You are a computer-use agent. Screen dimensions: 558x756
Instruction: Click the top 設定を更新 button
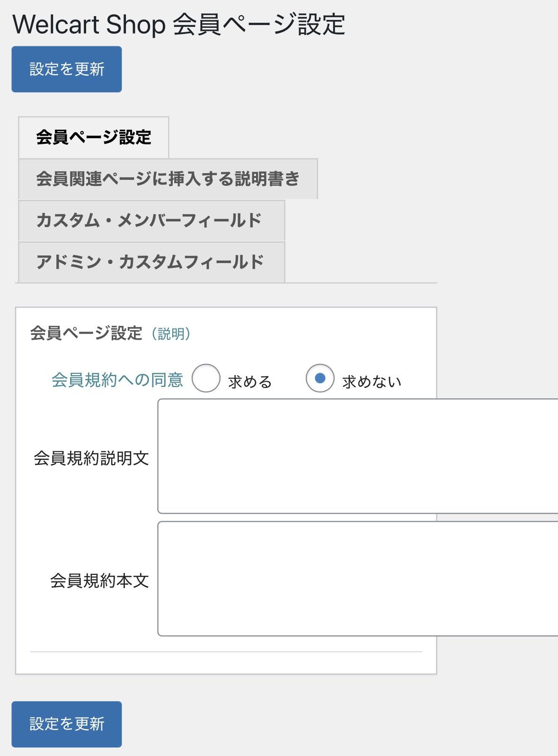(x=67, y=69)
